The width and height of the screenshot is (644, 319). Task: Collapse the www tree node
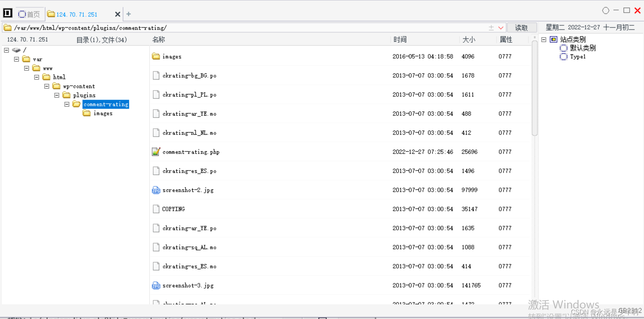pos(26,68)
